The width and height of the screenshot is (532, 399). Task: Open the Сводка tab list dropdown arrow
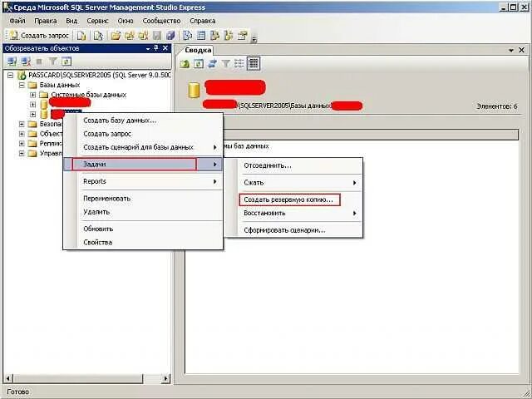(511, 51)
